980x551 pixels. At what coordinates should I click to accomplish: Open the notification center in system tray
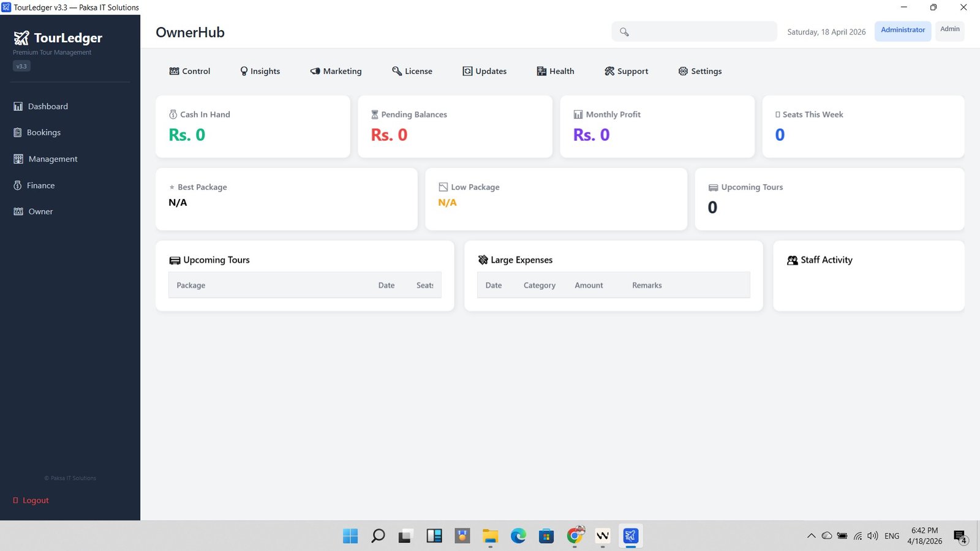point(959,536)
